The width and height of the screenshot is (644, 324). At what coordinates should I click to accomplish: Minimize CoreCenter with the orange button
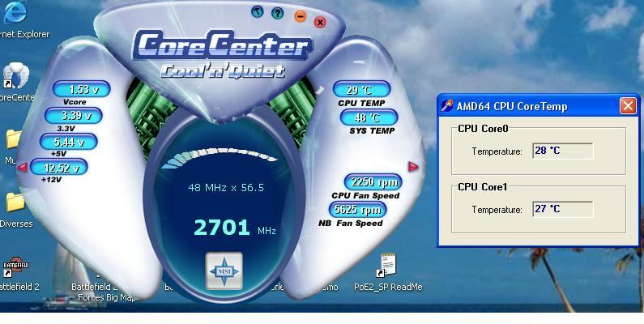click(301, 17)
